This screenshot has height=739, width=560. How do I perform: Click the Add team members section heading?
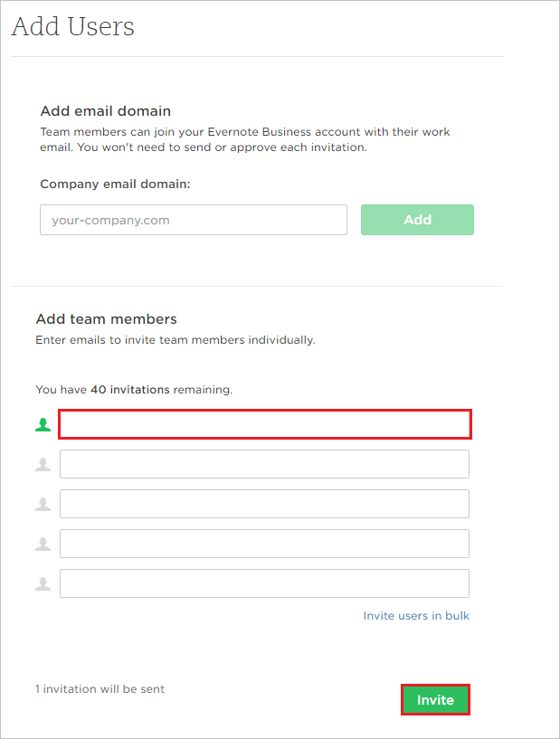point(106,319)
